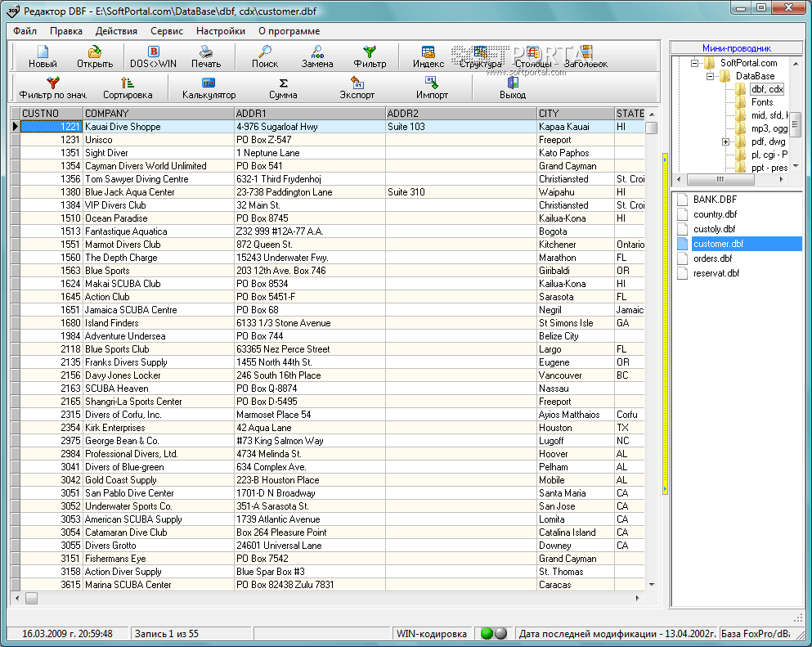Click the green status indicator light
812x647 pixels.
pyautogui.click(x=487, y=633)
